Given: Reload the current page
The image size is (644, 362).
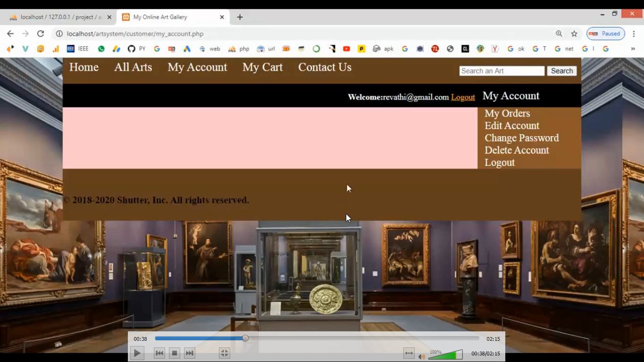Looking at the screenshot, I should click(41, 33).
